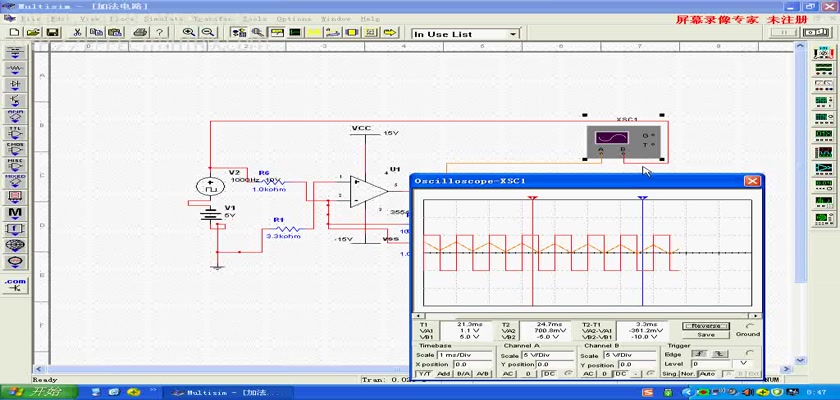
Task: Set trigger mode to Sing.
Action: point(670,373)
